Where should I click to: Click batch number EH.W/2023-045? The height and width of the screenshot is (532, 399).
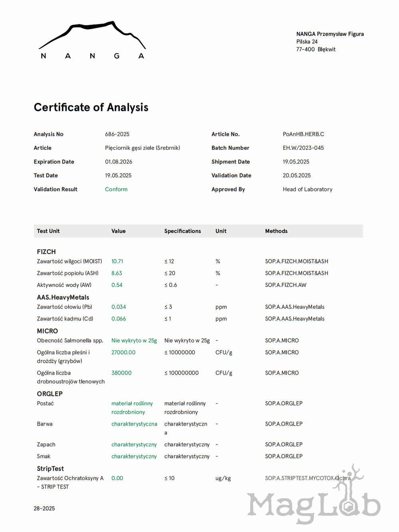(303, 148)
